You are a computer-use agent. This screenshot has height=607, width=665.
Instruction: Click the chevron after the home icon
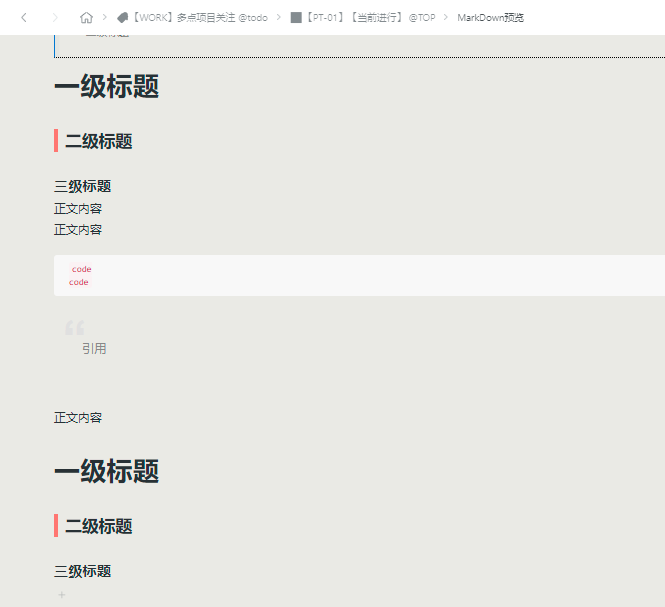pos(104,17)
